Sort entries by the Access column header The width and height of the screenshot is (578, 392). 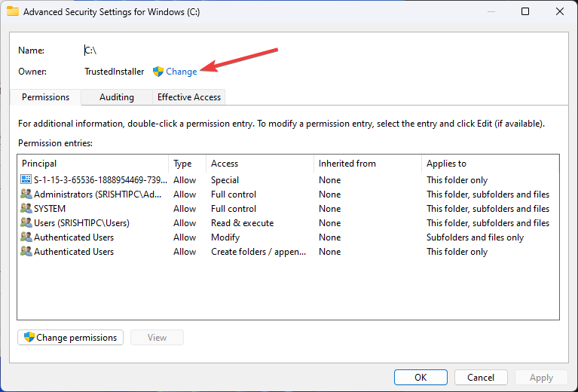260,164
